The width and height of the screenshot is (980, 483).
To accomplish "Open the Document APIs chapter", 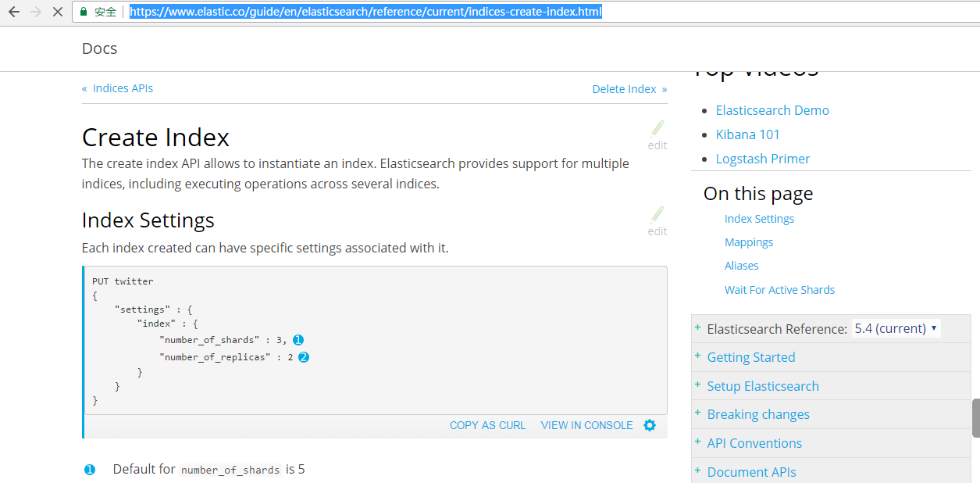I will pyautogui.click(x=752, y=472).
